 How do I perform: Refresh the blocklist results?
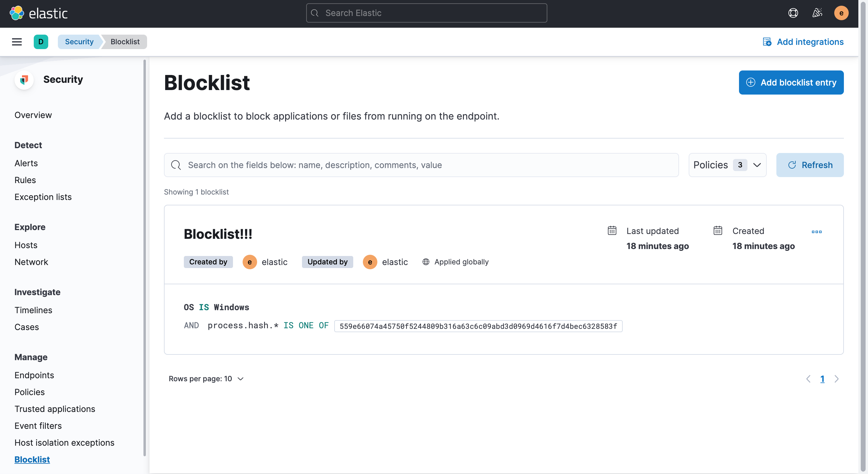(x=810, y=165)
